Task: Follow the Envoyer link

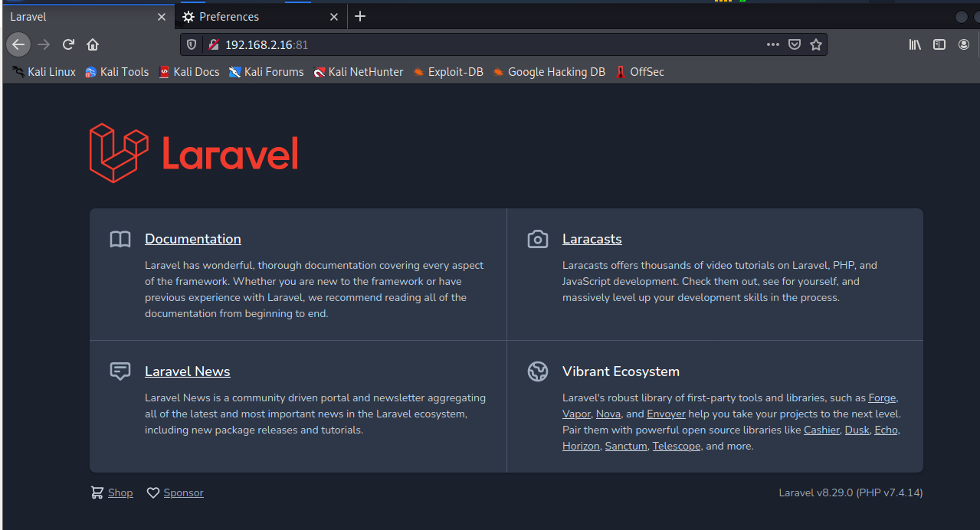Action: [x=666, y=414]
